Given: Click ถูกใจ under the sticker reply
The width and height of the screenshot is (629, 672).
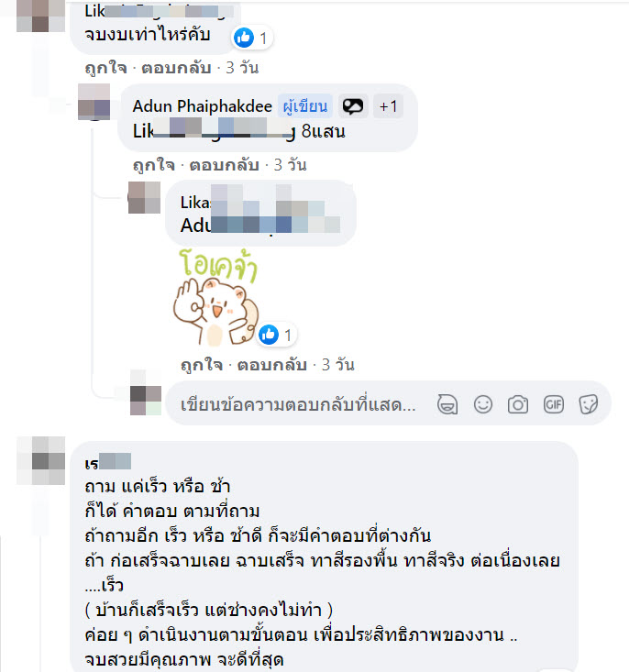Looking at the screenshot, I should 202,365.
